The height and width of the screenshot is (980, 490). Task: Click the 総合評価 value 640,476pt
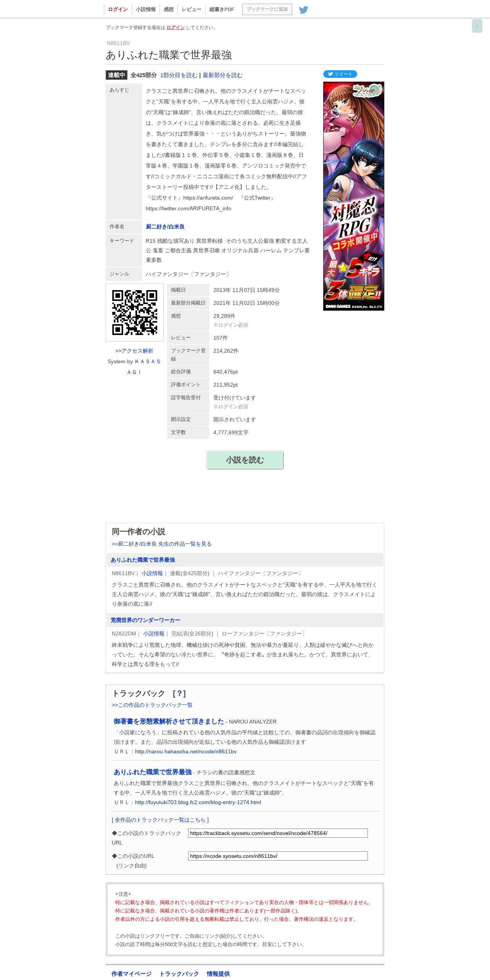pos(226,372)
